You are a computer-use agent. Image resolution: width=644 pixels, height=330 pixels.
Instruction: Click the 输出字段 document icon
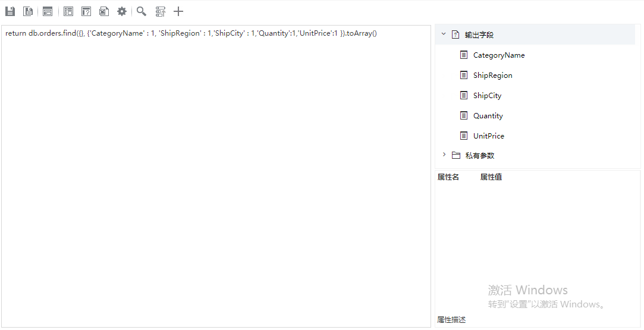(x=455, y=34)
